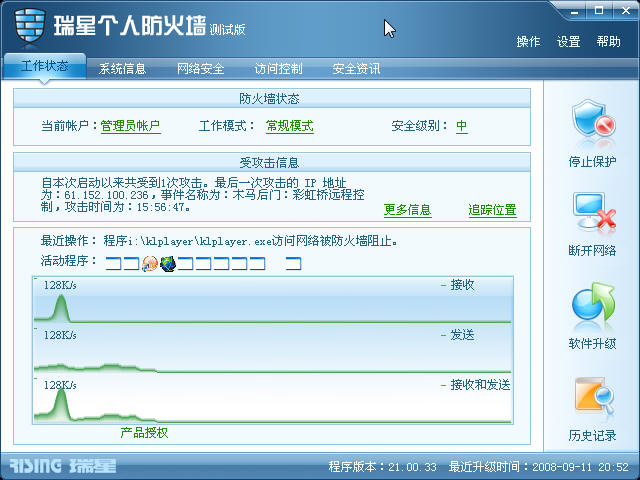The height and width of the screenshot is (480, 640).
Task: Open the 访问控制 tab
Action: (278, 69)
